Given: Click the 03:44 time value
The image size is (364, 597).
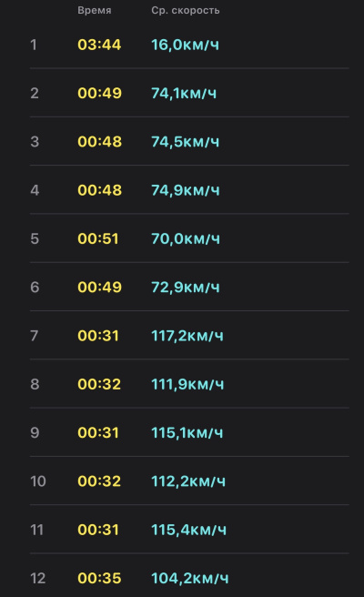Looking at the screenshot, I should [x=99, y=45].
